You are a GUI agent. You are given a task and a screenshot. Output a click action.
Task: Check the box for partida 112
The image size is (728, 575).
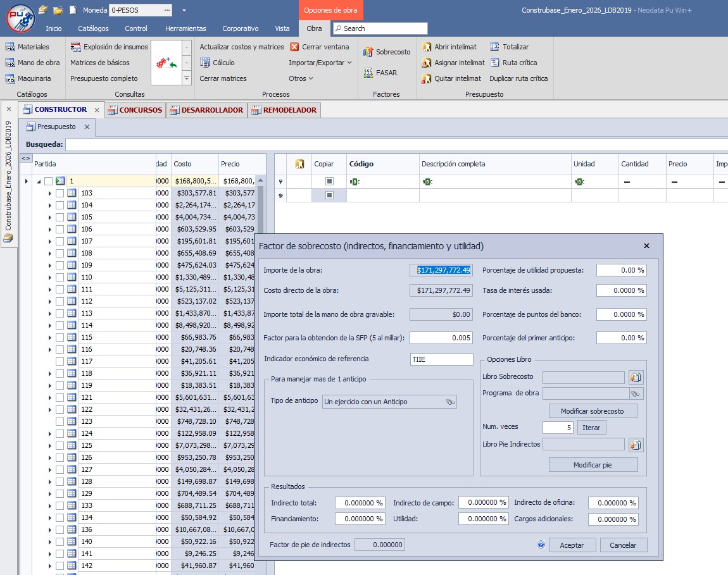pyautogui.click(x=60, y=301)
